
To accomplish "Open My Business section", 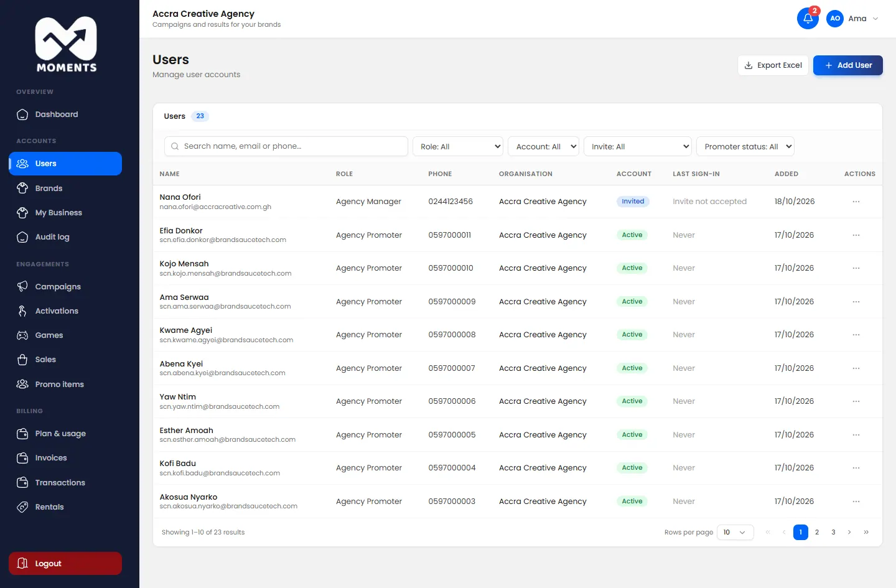I will [x=65, y=213].
